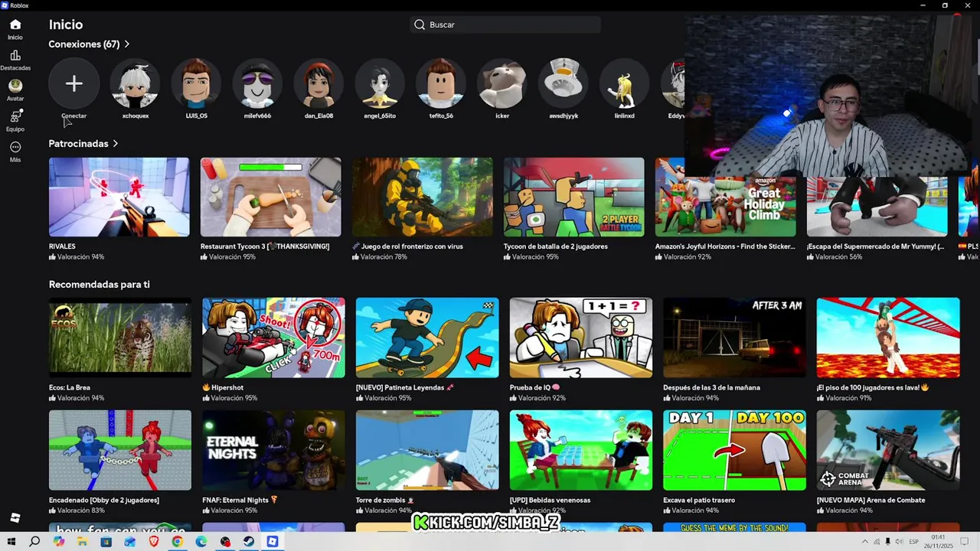Click the Roblox logo at sidebar bottom
Screen dimensions: 980x551
15,518
